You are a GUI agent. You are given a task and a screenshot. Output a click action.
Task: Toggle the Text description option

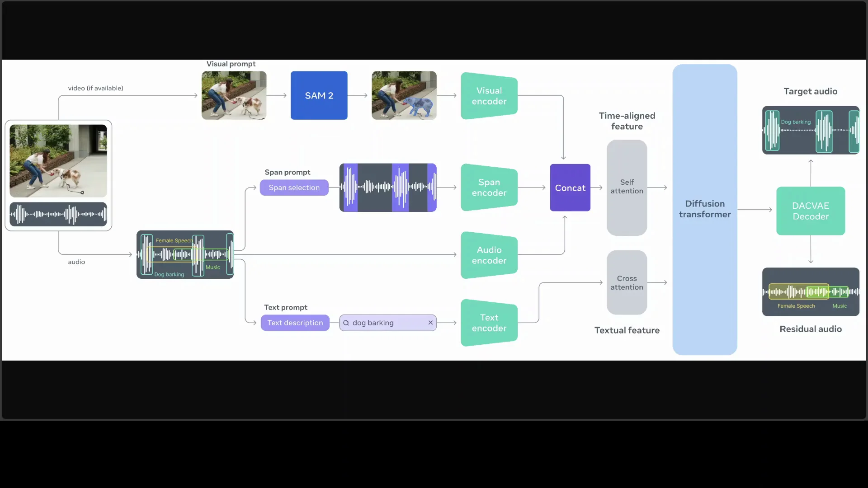(295, 323)
